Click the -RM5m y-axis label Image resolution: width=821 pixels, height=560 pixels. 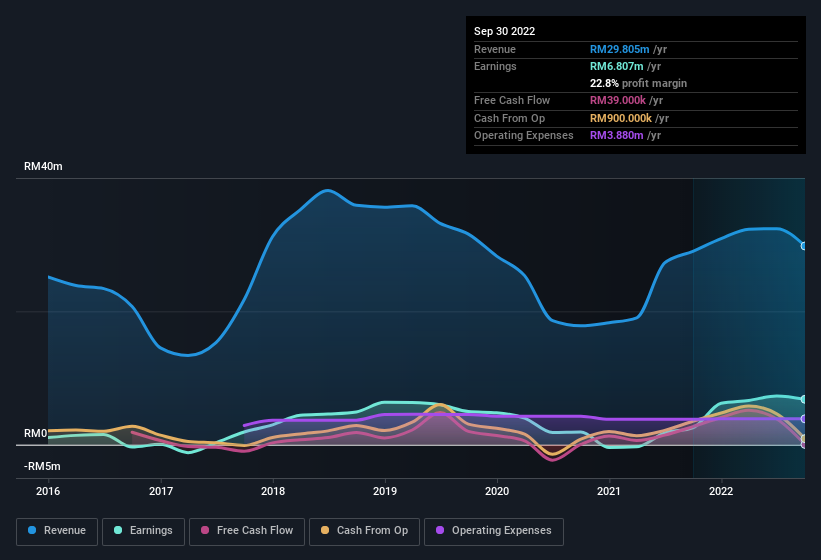(42, 466)
